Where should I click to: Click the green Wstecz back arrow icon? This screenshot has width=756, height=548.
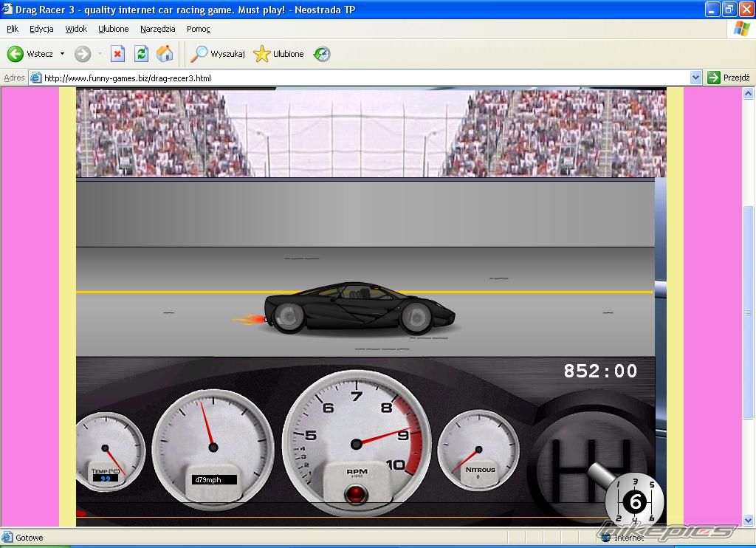(15, 54)
